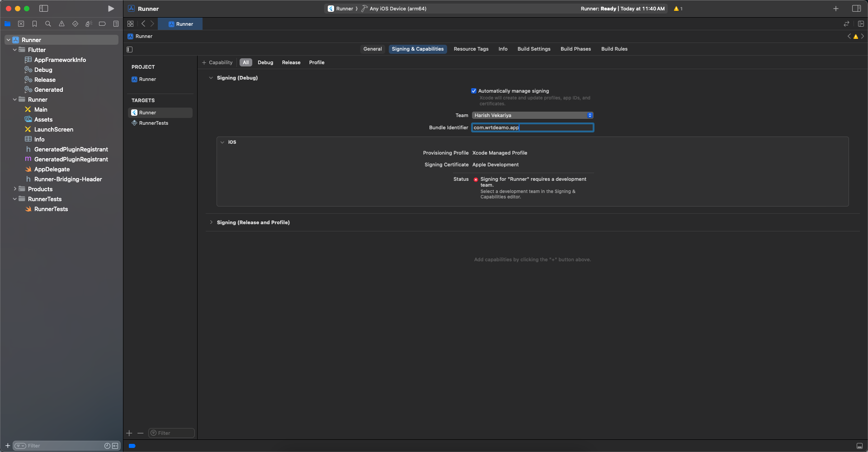Switch to the Resource Tags tab
This screenshot has height=452, width=868.
point(471,49)
